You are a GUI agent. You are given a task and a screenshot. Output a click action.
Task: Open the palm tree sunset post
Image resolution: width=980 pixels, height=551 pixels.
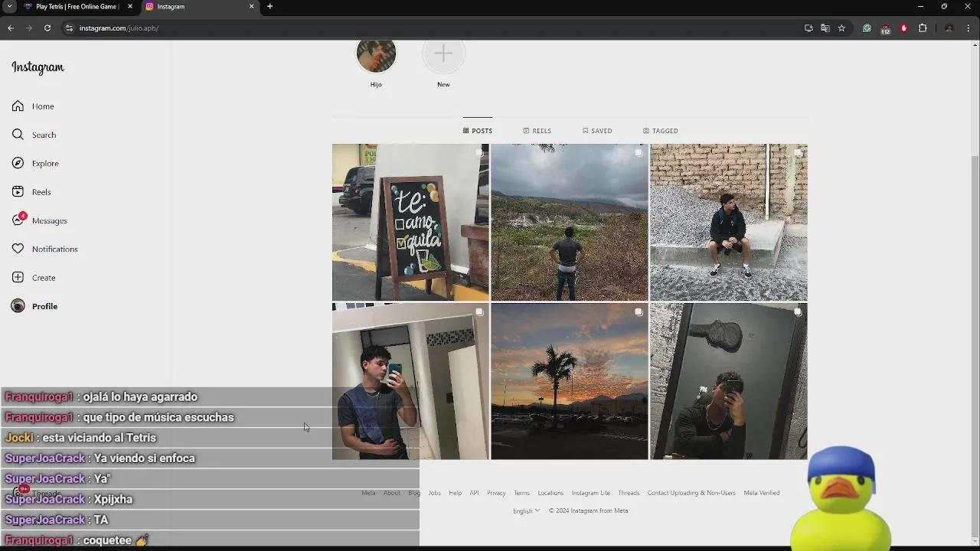[570, 381]
